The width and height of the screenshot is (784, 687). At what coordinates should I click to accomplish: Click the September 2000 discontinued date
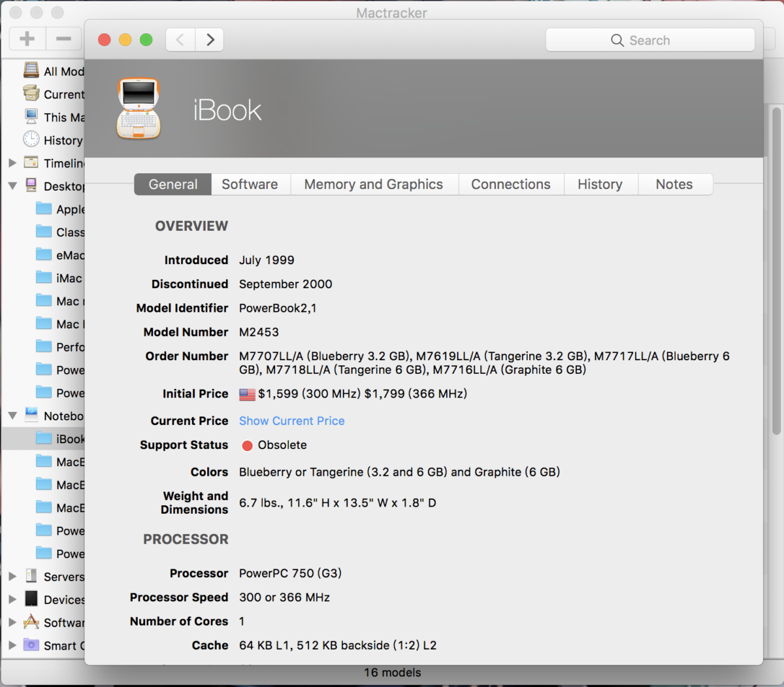point(286,284)
